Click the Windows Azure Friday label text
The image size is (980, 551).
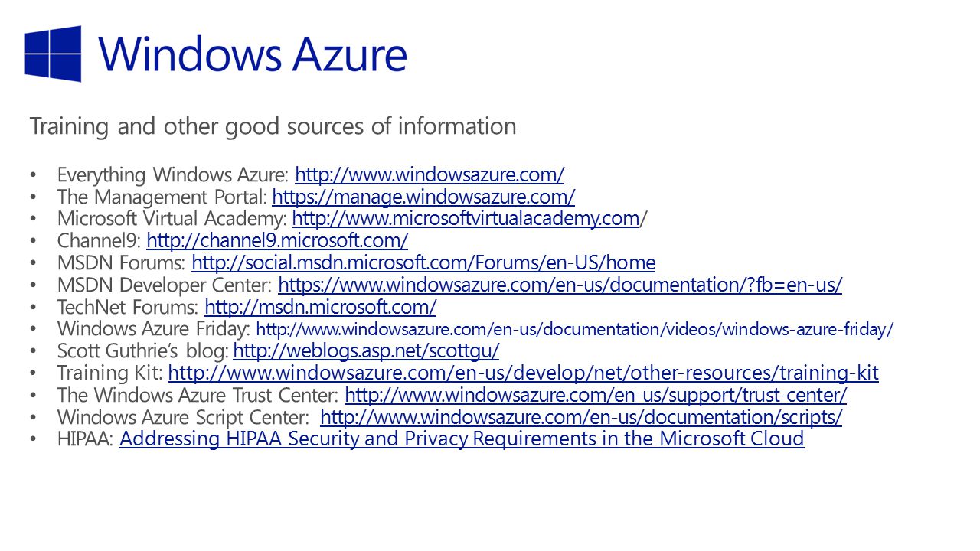(x=154, y=330)
